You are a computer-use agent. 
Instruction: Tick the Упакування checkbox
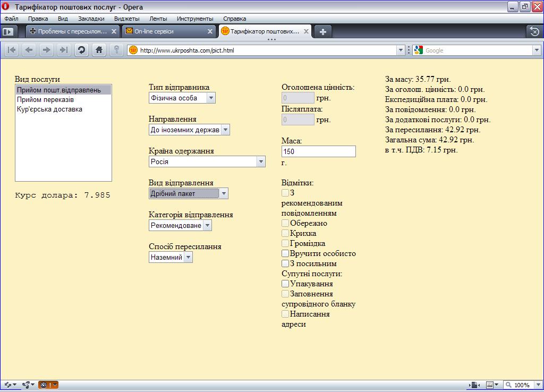(x=285, y=284)
